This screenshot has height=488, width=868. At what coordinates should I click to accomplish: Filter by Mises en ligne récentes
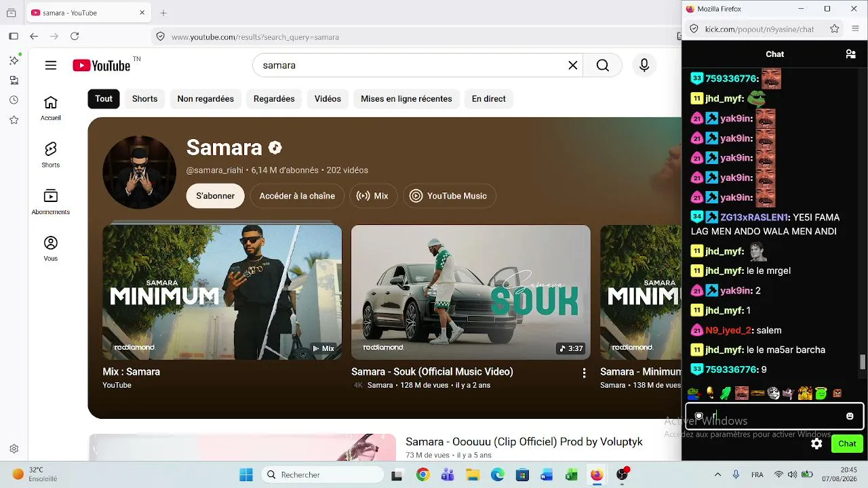[x=406, y=99]
